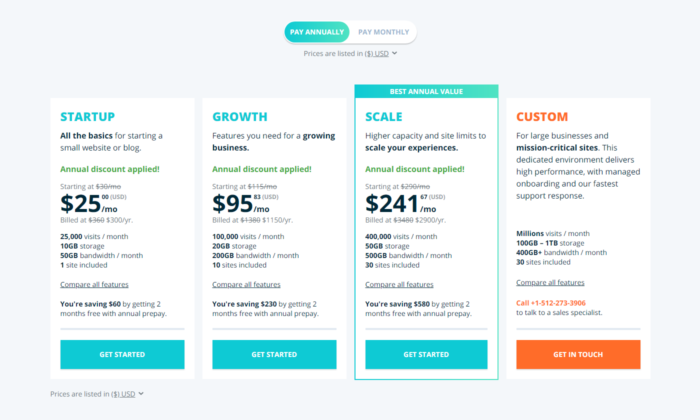Get started with the Growth plan
Screen dimensions: 700x420
tap(274, 354)
